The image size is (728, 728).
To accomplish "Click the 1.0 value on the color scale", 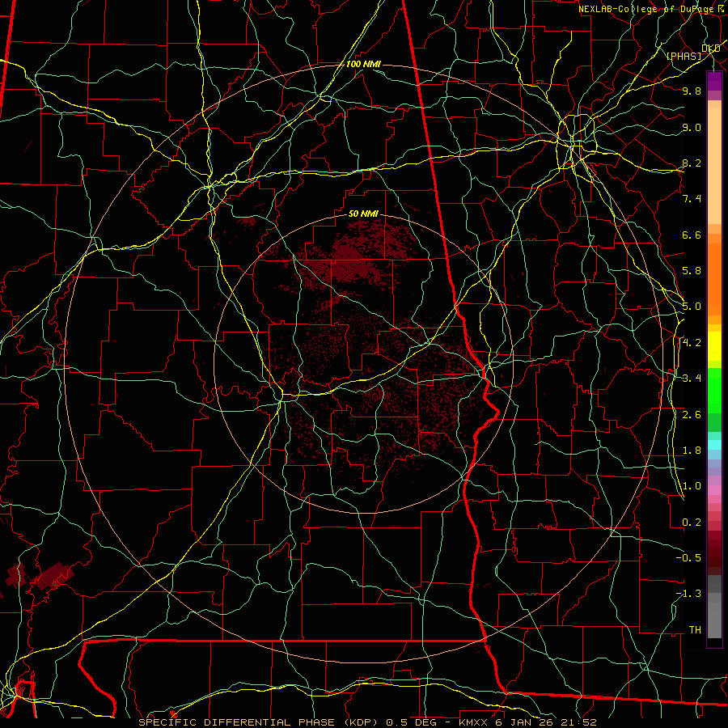I will 692,486.
